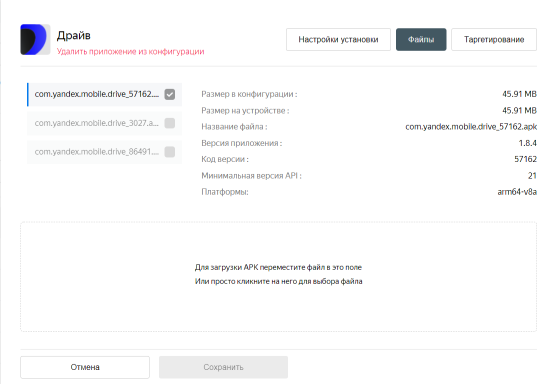Click the Название файла label

(x=235, y=127)
